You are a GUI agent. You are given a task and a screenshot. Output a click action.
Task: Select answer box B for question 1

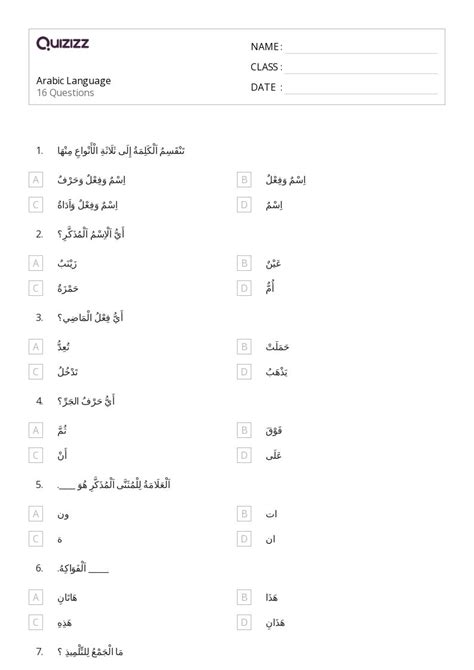click(x=244, y=180)
